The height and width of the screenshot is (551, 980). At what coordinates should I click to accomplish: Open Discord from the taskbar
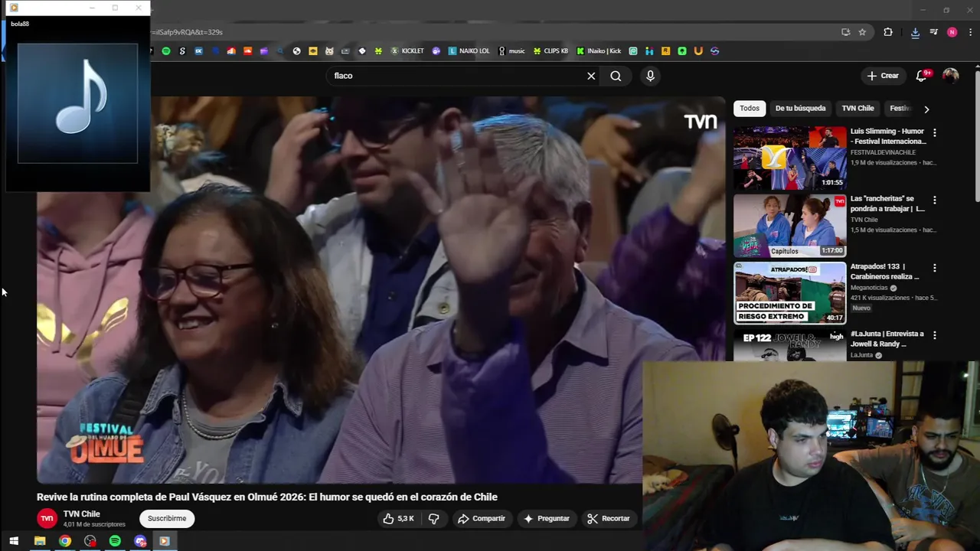tap(140, 541)
